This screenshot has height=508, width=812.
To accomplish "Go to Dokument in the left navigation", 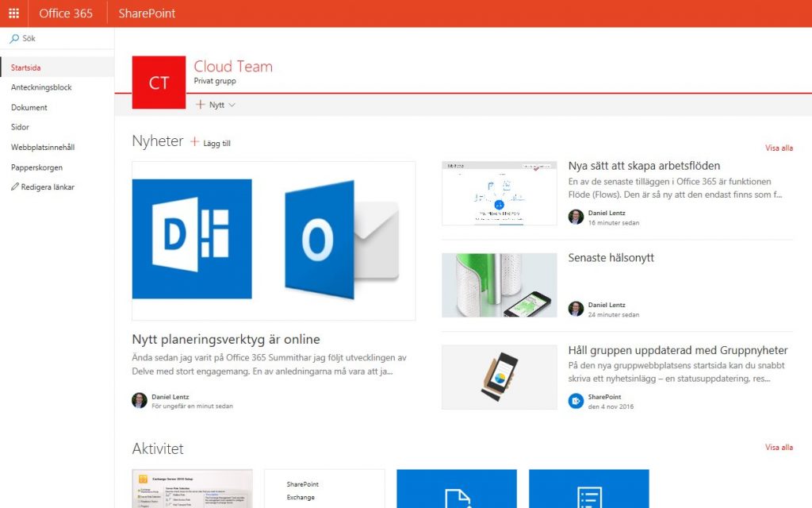I will click(29, 107).
